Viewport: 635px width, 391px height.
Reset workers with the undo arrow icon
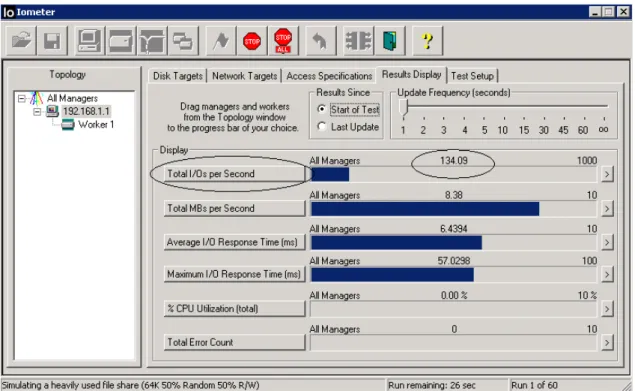(320, 41)
